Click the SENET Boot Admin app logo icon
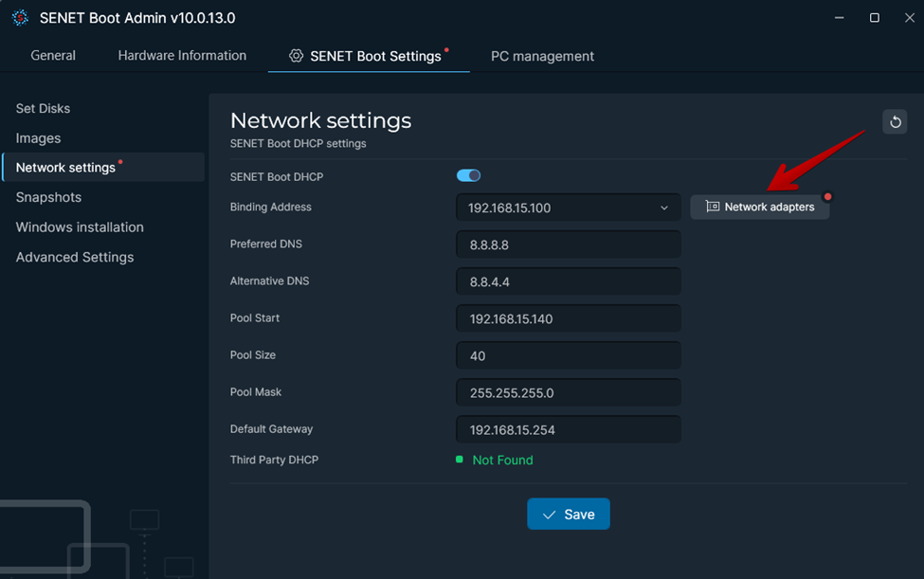 click(x=21, y=17)
